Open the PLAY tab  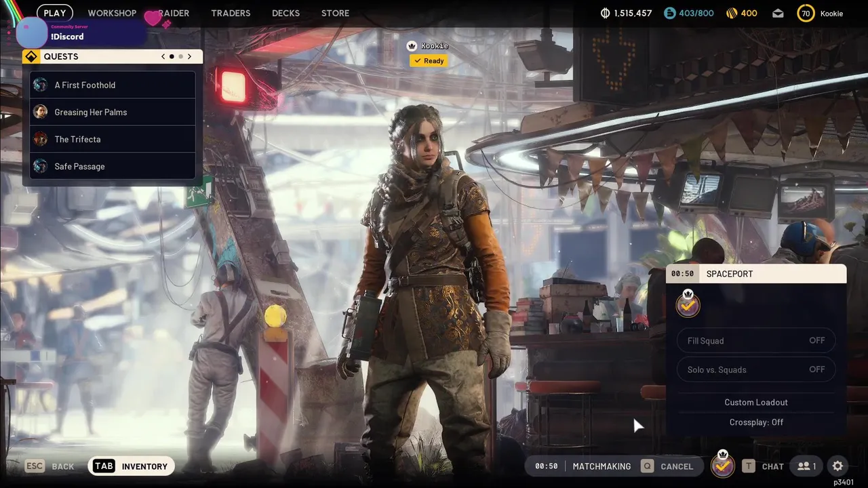[55, 13]
